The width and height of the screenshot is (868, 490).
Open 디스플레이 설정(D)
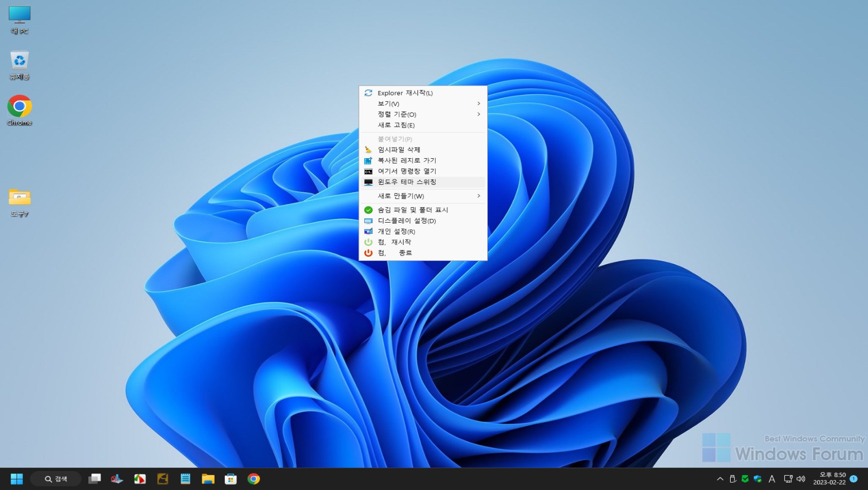[x=423, y=220]
